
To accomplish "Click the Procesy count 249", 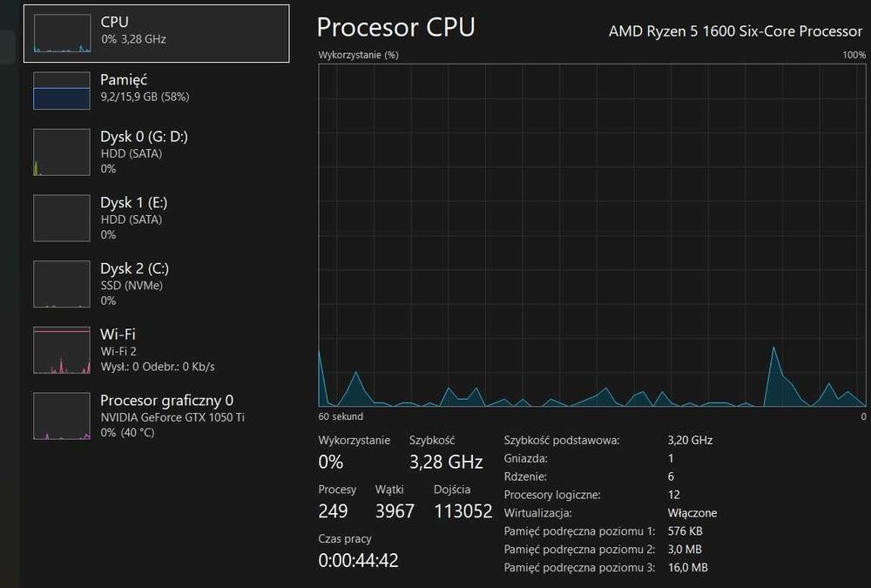I will coord(333,511).
